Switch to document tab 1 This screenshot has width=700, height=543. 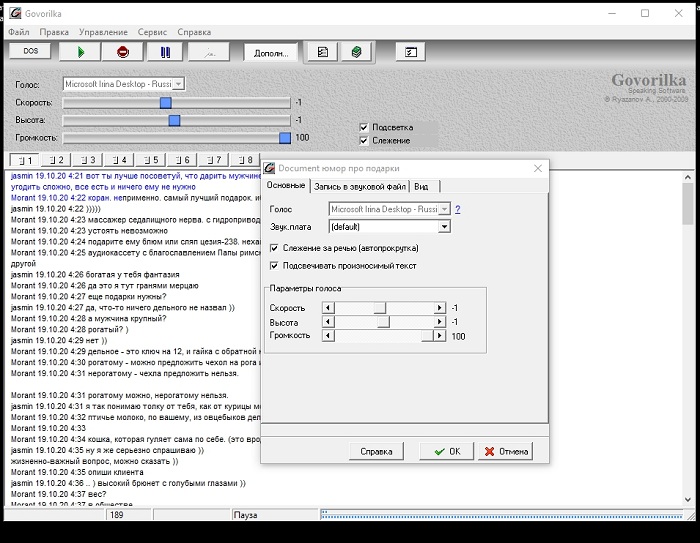click(x=24, y=160)
